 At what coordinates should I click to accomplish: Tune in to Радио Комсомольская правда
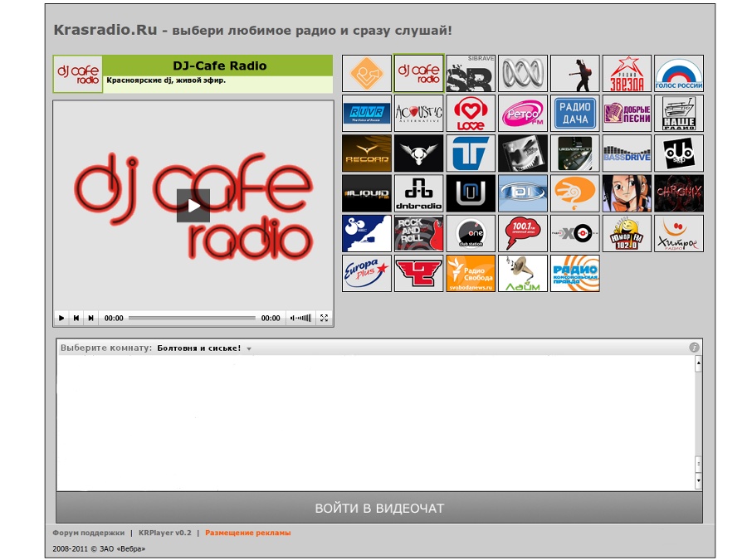point(575,273)
